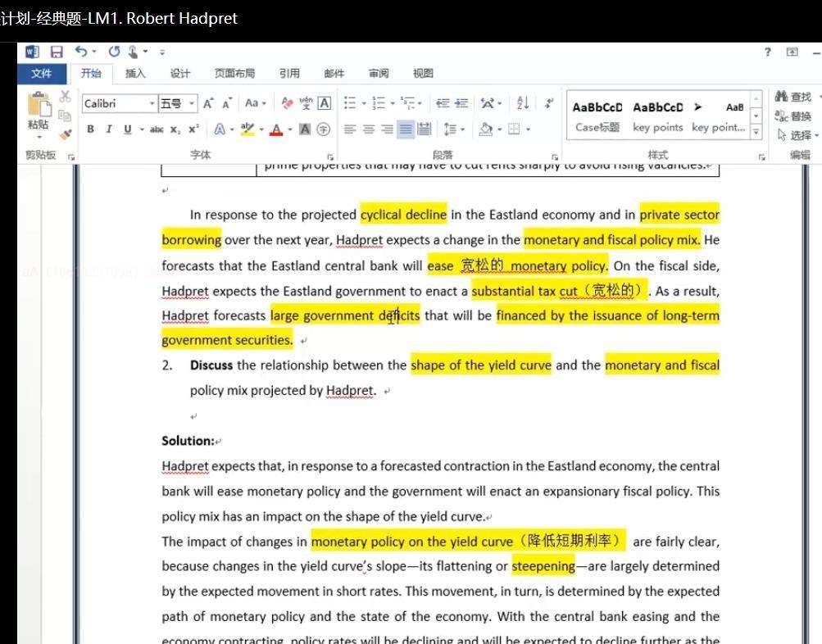Apply paragraph shading with the paint bucket

(x=485, y=129)
